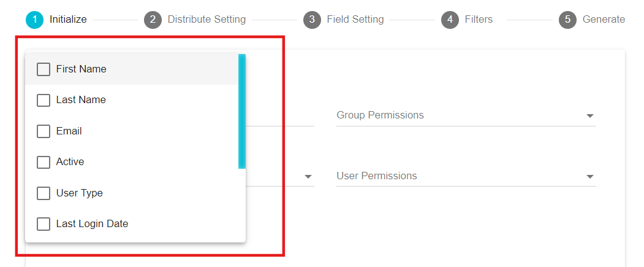Click the cyan scrollbar in the field list
644x267 pixels.
(242, 111)
